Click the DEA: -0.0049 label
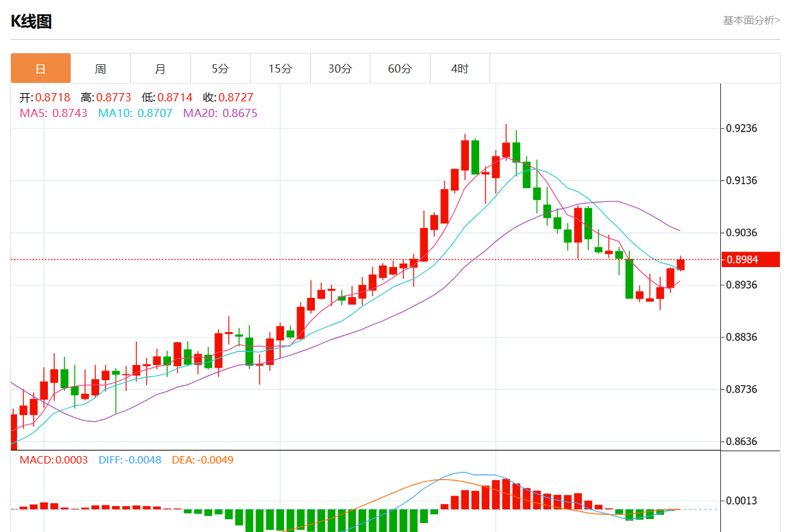The height and width of the screenshot is (532, 786). 203,460
